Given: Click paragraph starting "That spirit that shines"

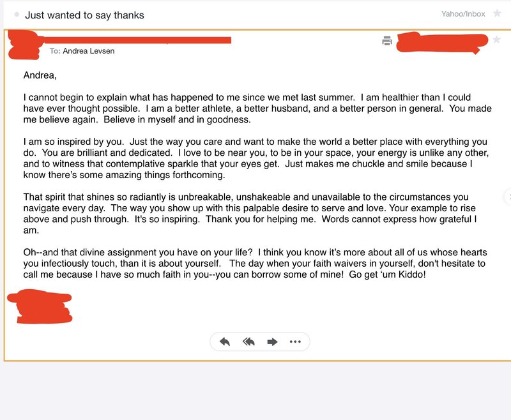Looking at the screenshot, I should 250,214.
